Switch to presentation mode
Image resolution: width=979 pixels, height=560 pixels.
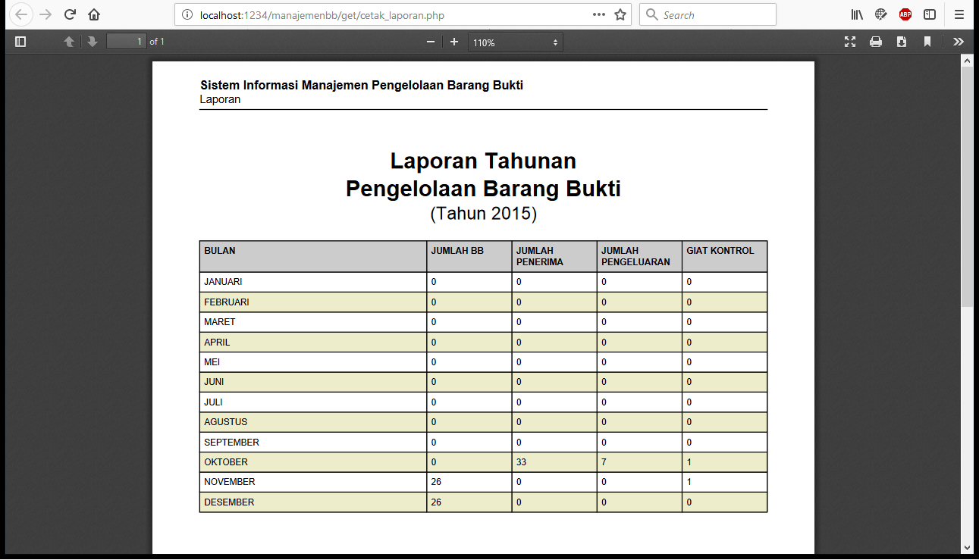[850, 42]
